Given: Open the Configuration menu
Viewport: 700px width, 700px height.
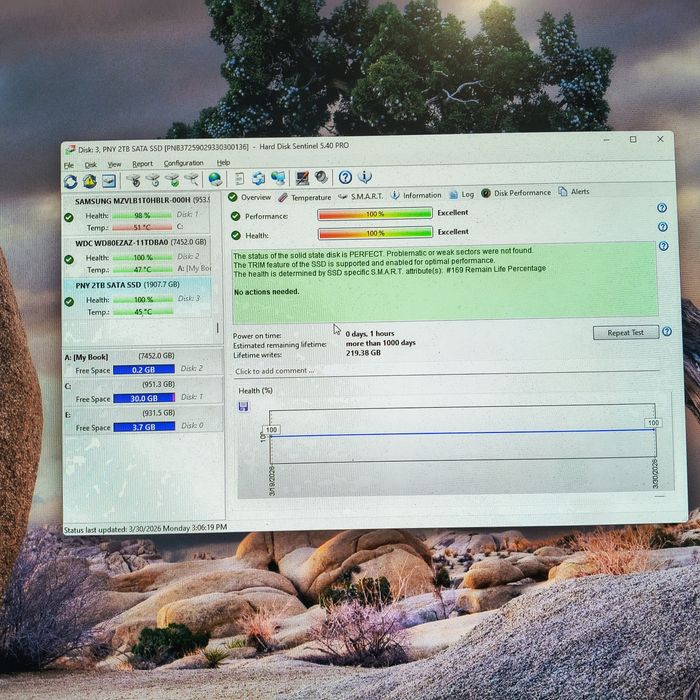Looking at the screenshot, I should coord(183,163).
